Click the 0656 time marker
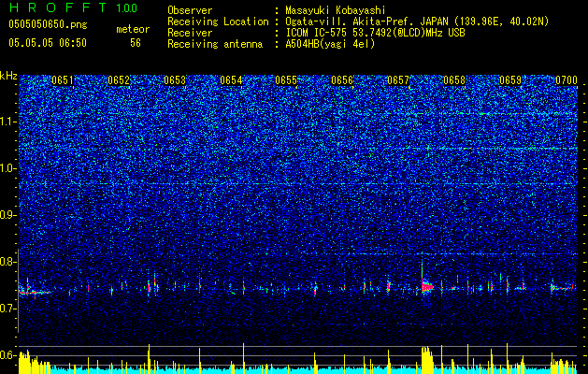The height and width of the screenshot is (374, 588). point(342,80)
